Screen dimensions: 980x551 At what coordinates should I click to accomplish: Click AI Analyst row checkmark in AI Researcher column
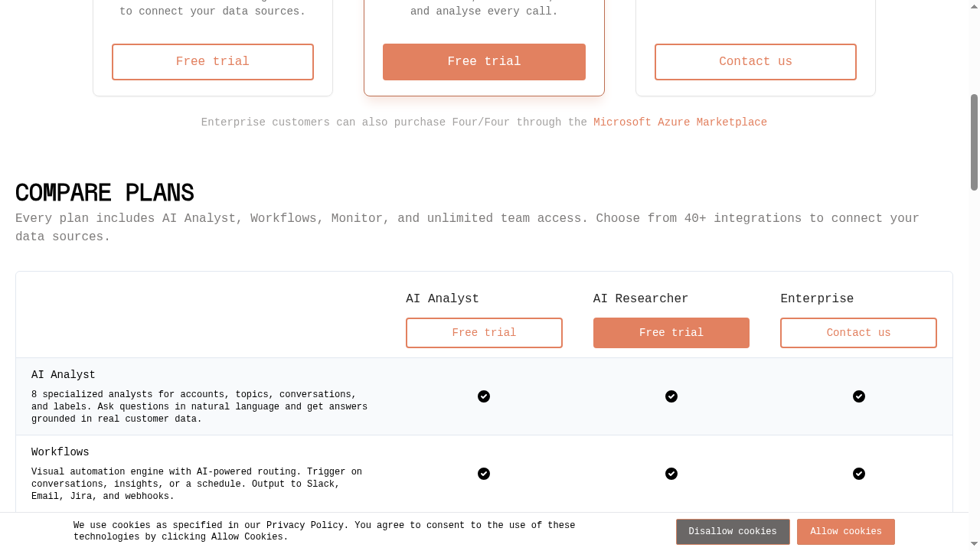(x=671, y=396)
